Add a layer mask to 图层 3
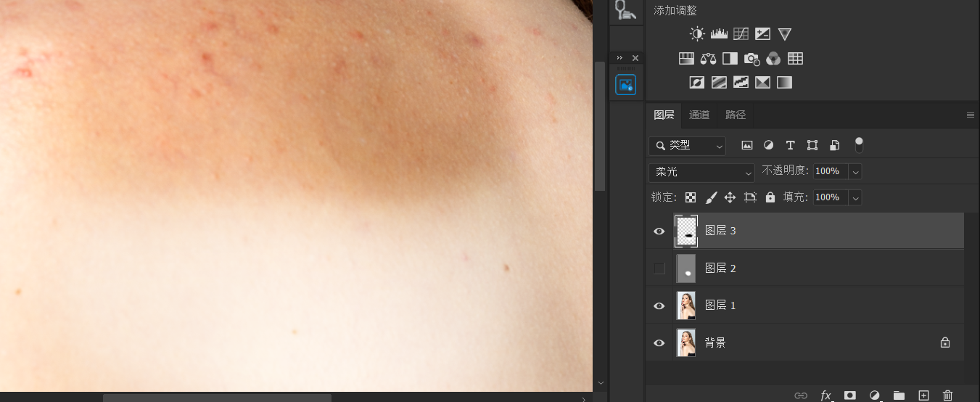This screenshot has height=402, width=980. coord(849,395)
